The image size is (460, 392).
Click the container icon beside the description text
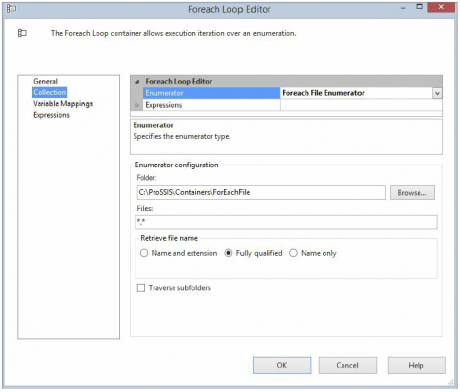(22, 33)
